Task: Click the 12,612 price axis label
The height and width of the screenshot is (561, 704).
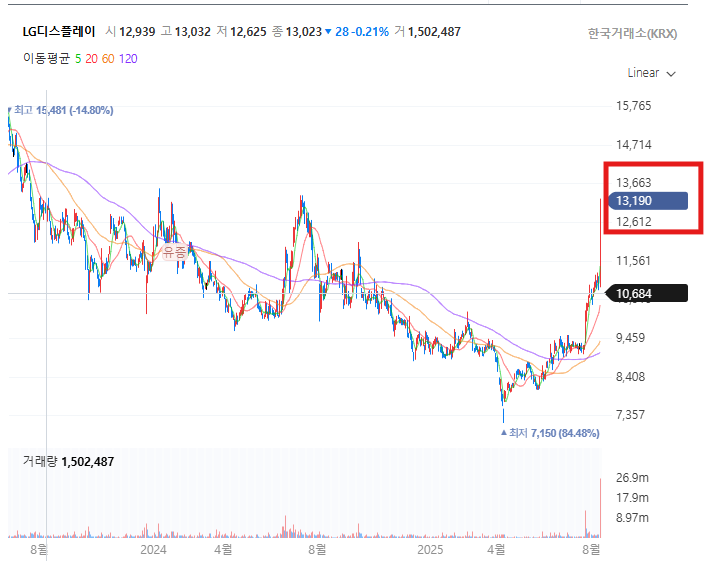Action: point(634,222)
